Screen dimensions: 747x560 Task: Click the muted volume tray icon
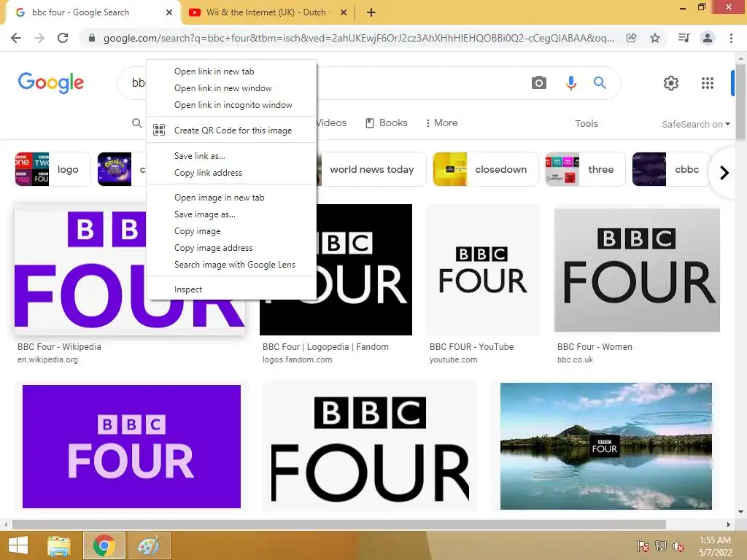point(678,546)
